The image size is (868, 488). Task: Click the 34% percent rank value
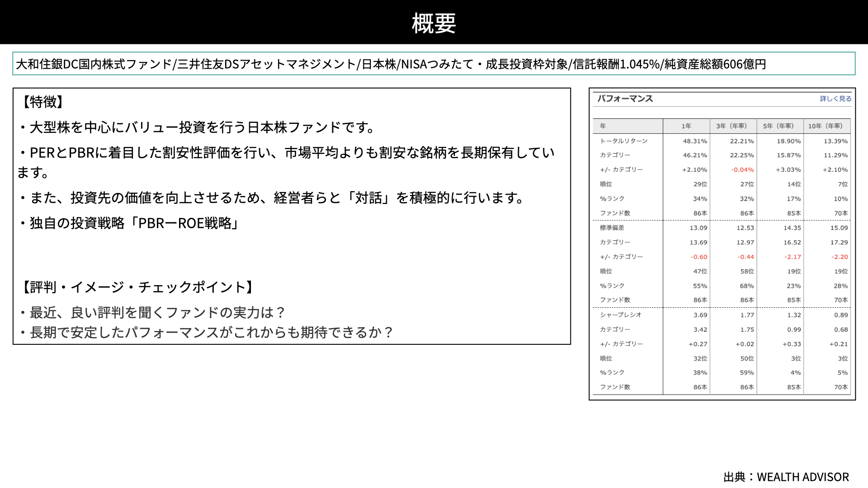[700, 199]
